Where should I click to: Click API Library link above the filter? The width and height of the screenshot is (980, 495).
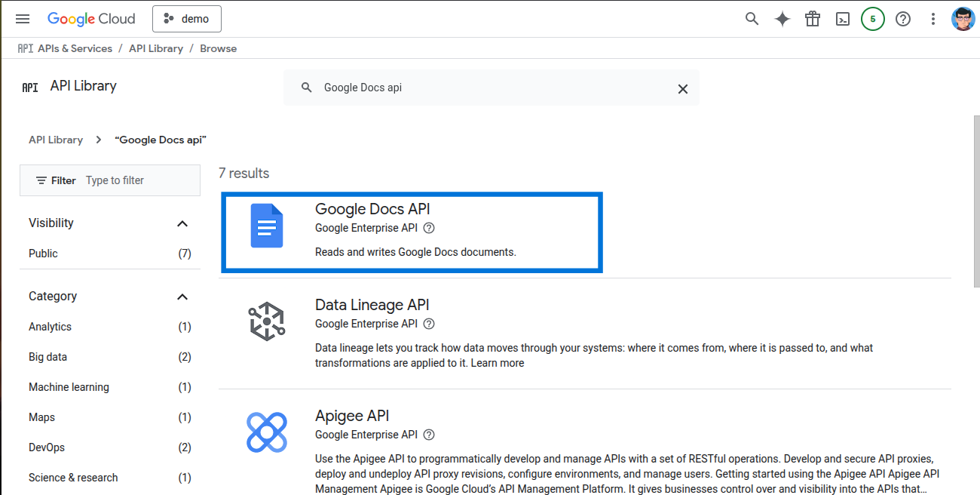coord(56,140)
